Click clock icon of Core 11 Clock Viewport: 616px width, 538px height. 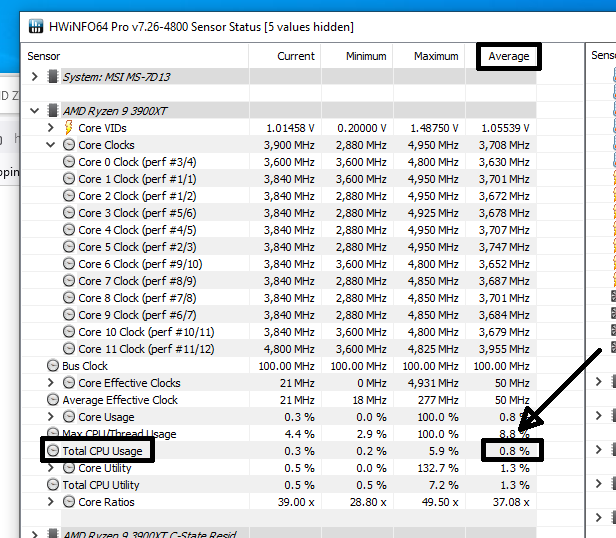[69, 349]
